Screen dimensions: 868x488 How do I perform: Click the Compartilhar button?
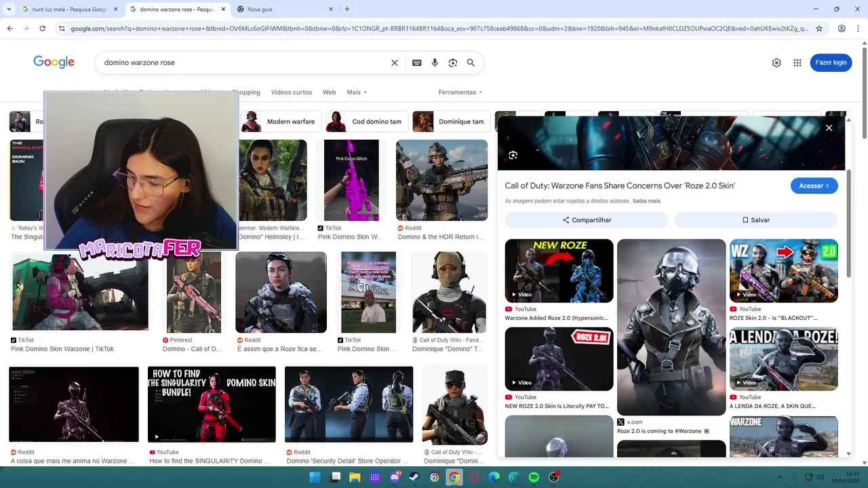click(x=587, y=220)
